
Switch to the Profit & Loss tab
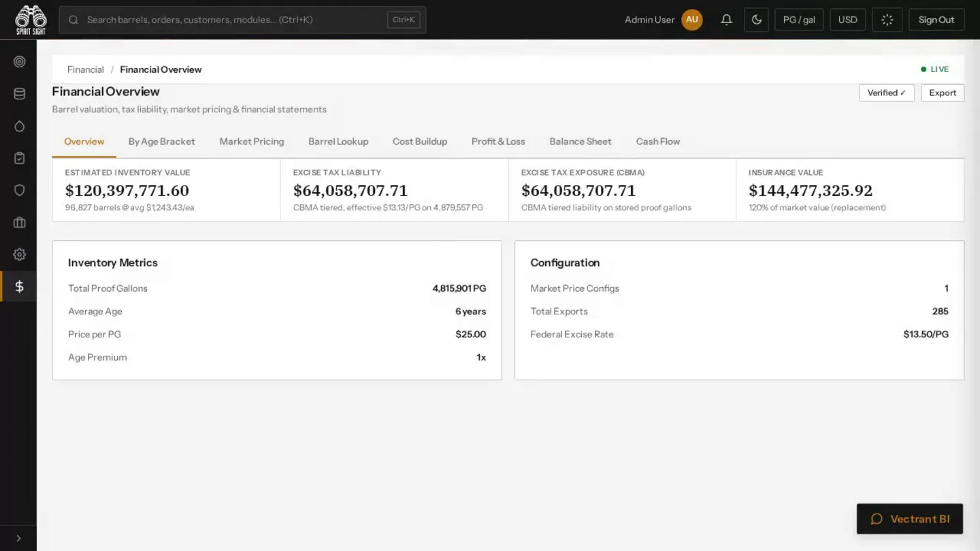pyautogui.click(x=498, y=141)
